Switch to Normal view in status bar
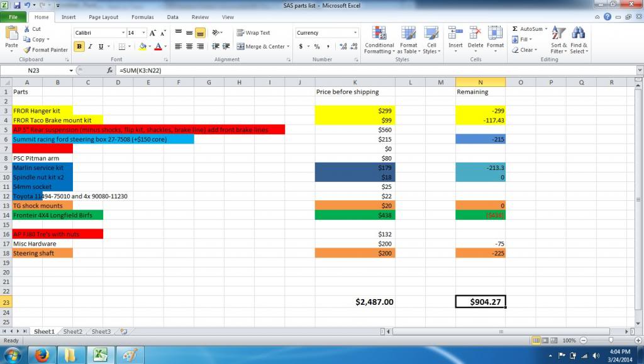 pyautogui.click(x=536, y=341)
